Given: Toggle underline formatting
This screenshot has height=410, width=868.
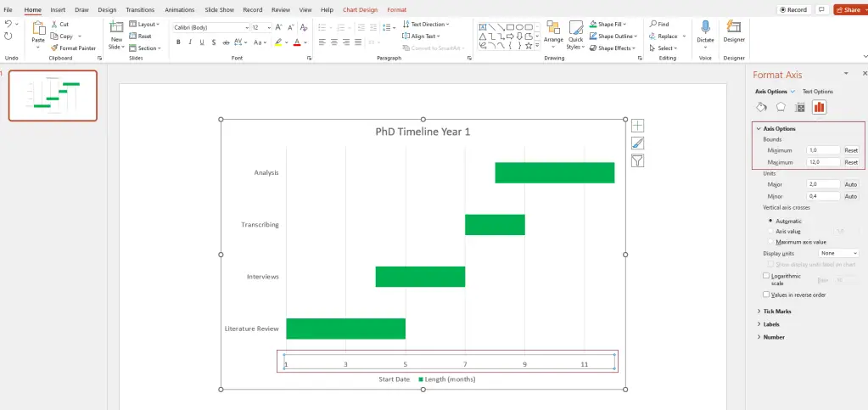Looking at the screenshot, I should coord(201,42).
